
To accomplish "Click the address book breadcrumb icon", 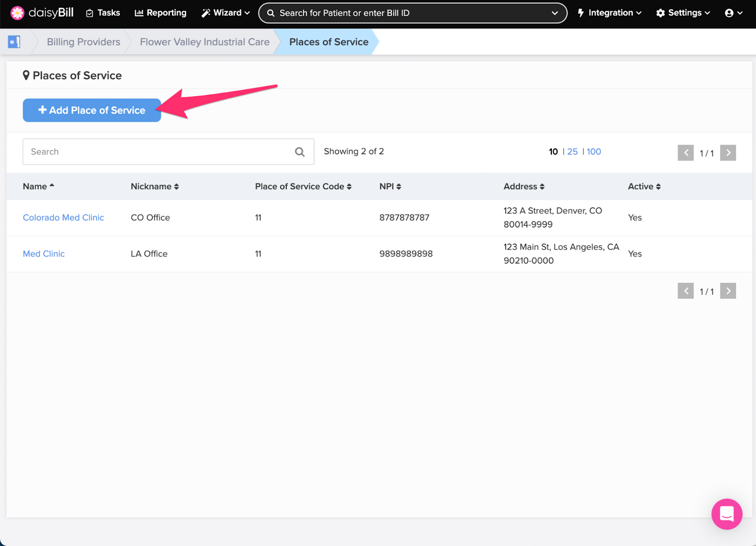I will pos(14,42).
